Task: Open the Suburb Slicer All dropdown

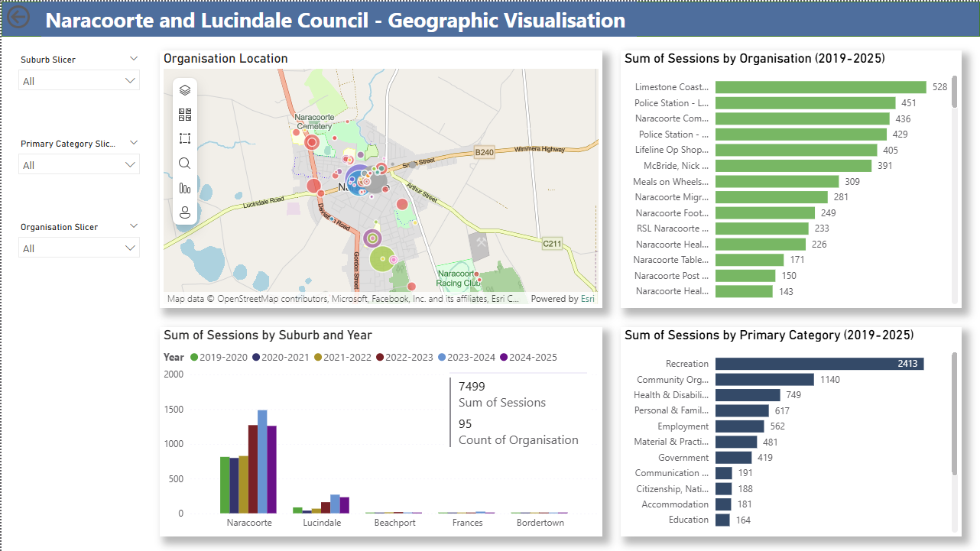Action: [x=79, y=81]
